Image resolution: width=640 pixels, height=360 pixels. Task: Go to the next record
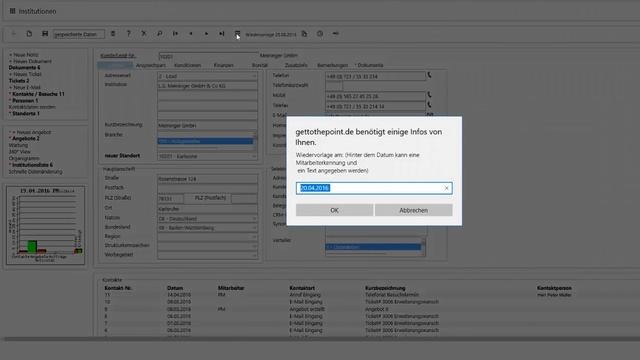(206, 34)
